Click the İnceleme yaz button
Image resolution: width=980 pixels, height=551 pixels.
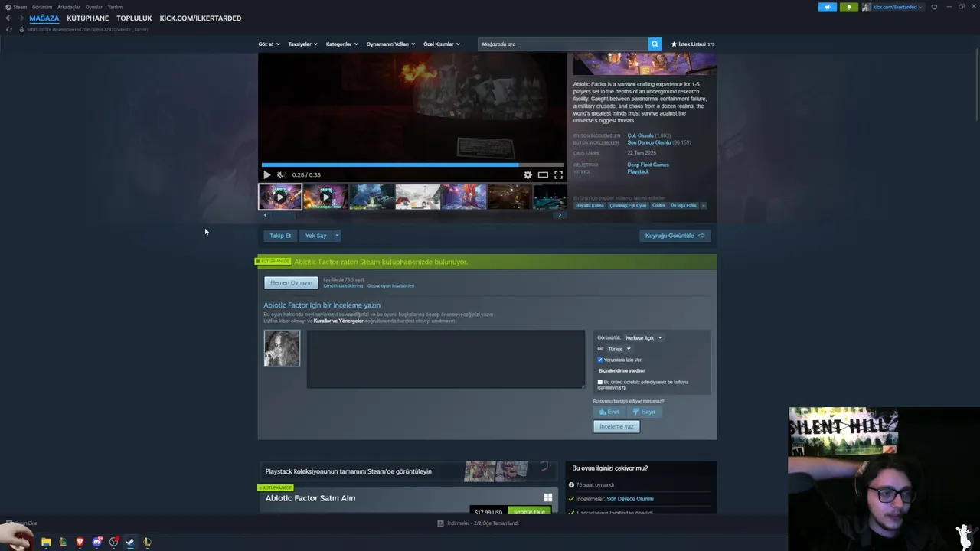(616, 426)
